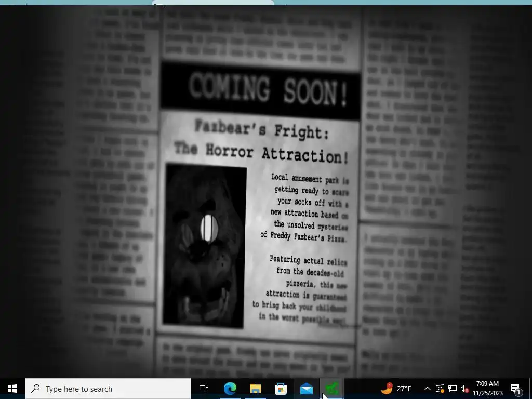Click the 'Featuring actual relics' text line
The image size is (532, 399).
(309, 261)
